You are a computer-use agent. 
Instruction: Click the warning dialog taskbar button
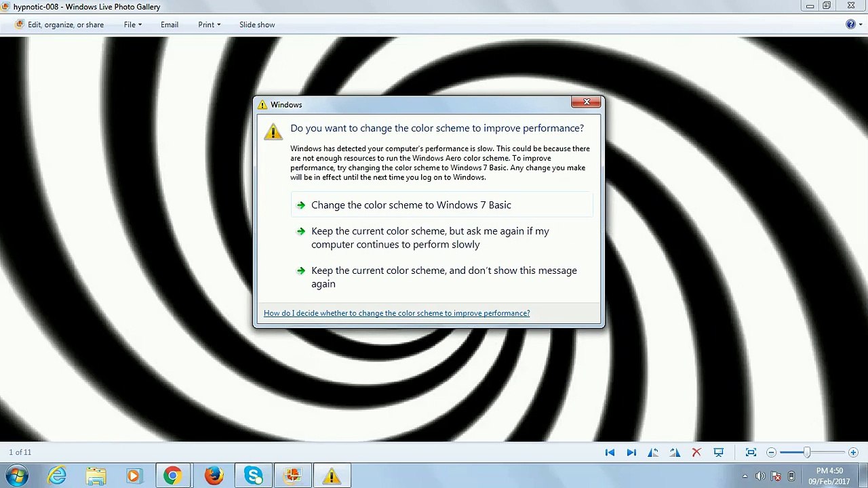(332, 476)
